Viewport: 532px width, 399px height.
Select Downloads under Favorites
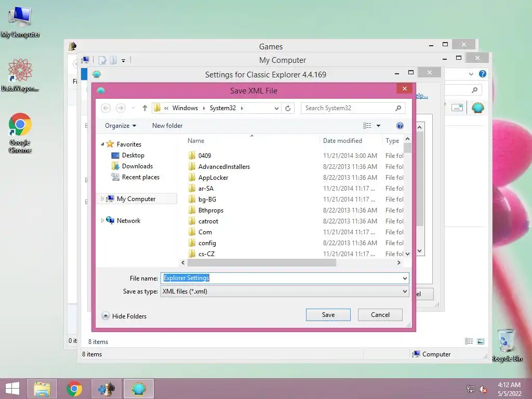click(137, 166)
